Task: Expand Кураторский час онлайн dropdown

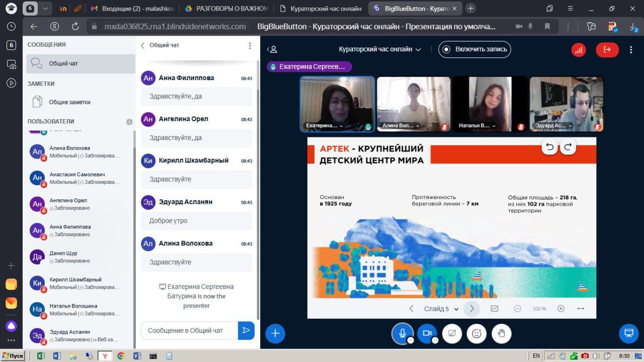Action: tap(380, 49)
